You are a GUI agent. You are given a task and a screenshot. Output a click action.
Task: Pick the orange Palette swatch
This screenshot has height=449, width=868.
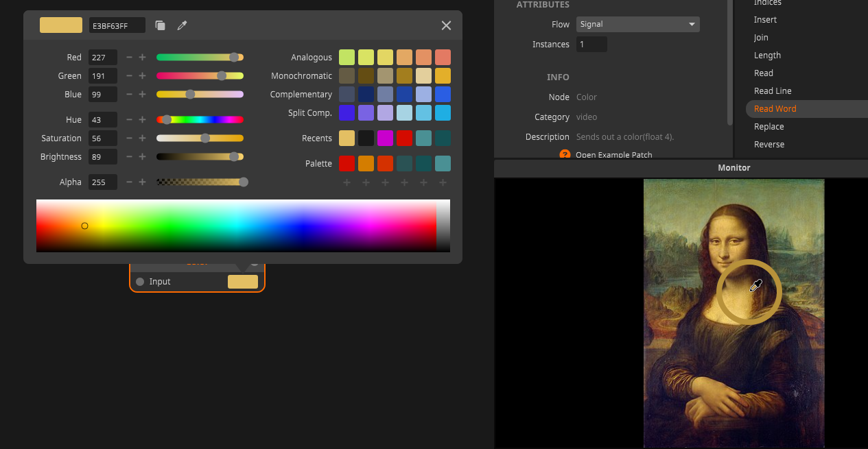366,164
